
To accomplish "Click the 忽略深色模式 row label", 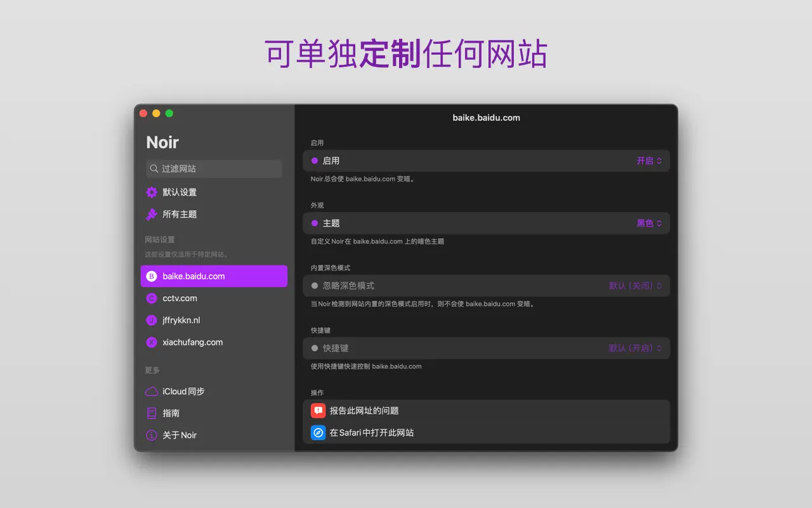I will pyautogui.click(x=348, y=286).
